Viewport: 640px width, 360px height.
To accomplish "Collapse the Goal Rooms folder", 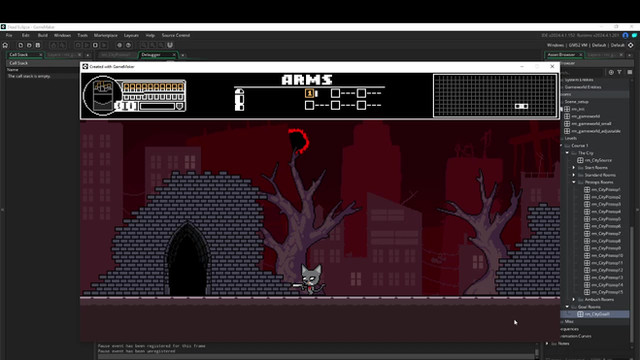I will coord(567,307).
